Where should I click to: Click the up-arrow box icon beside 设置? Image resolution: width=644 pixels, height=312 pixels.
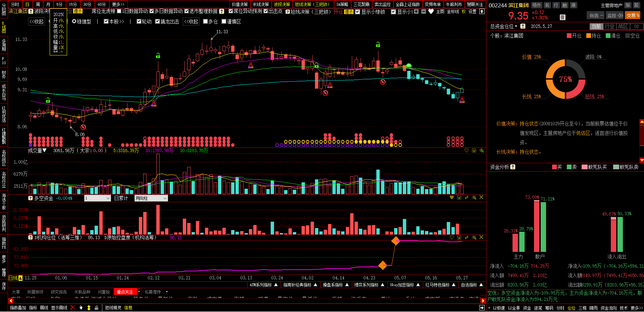(482, 11)
